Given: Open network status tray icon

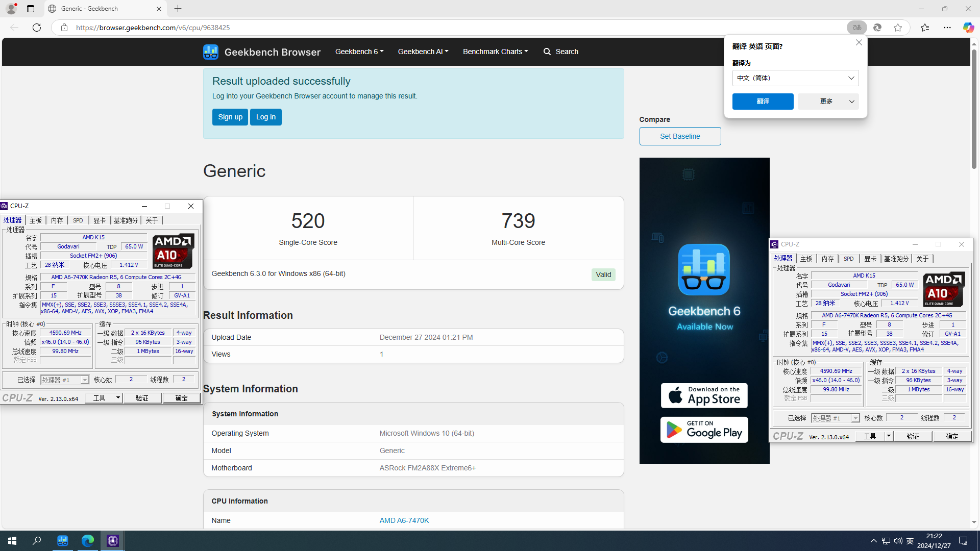Looking at the screenshot, I should pyautogui.click(x=886, y=541).
